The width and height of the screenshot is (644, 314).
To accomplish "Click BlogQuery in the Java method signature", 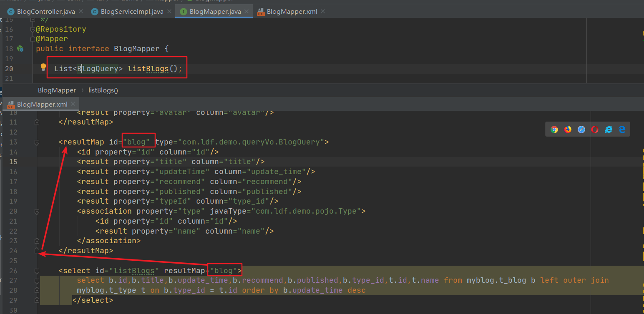I will (x=98, y=69).
